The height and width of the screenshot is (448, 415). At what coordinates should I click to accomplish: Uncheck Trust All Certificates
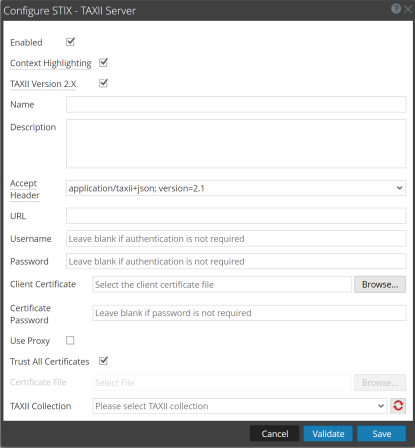pos(103,361)
